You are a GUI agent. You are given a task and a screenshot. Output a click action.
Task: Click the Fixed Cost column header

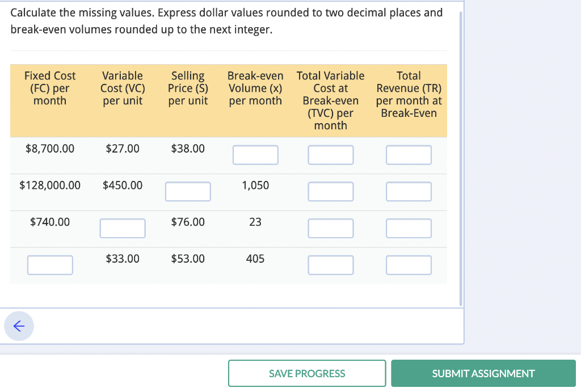50,88
